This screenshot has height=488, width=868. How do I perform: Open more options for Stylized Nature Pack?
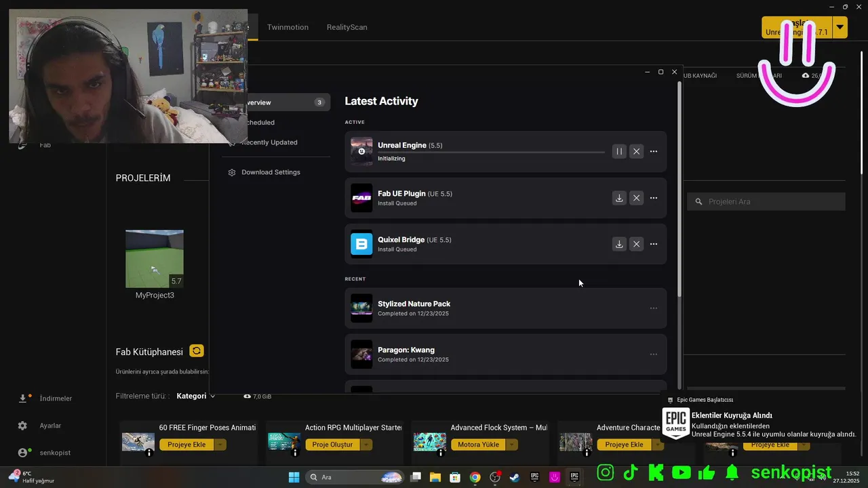[654, 308]
